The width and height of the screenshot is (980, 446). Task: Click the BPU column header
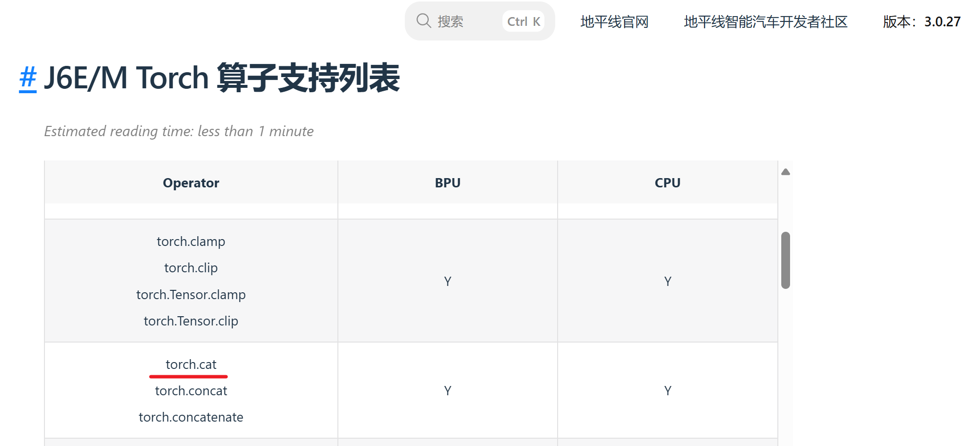(447, 183)
